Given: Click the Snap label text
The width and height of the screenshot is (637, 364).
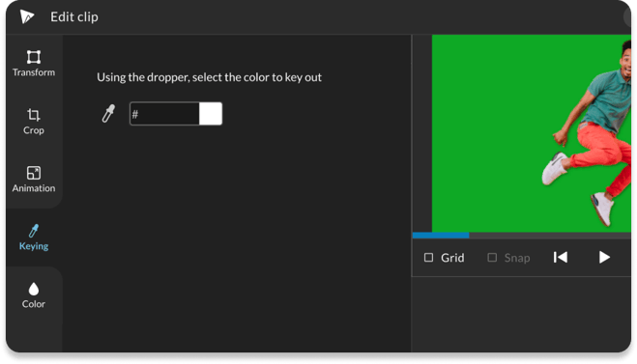Looking at the screenshot, I should tap(517, 258).
